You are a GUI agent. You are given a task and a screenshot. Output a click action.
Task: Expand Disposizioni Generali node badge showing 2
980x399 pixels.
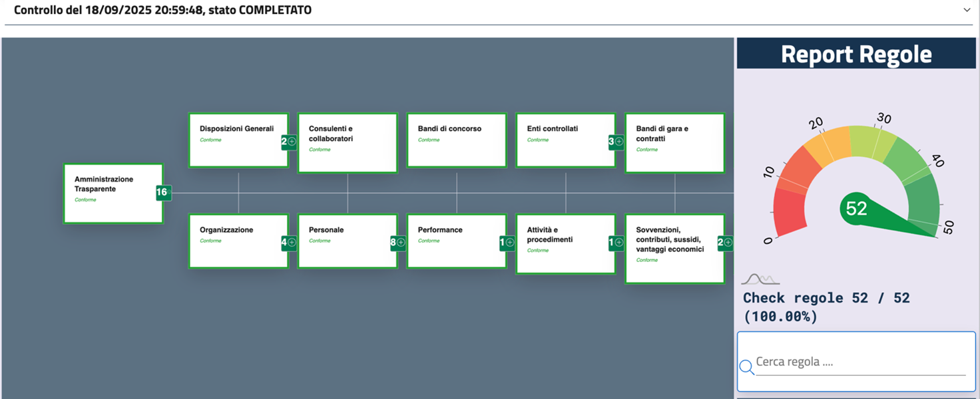tap(288, 142)
